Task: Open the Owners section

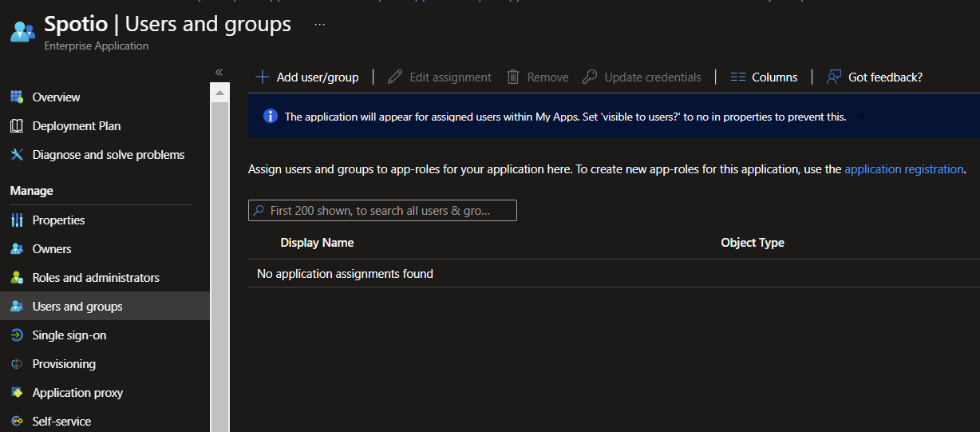Action: tap(52, 249)
